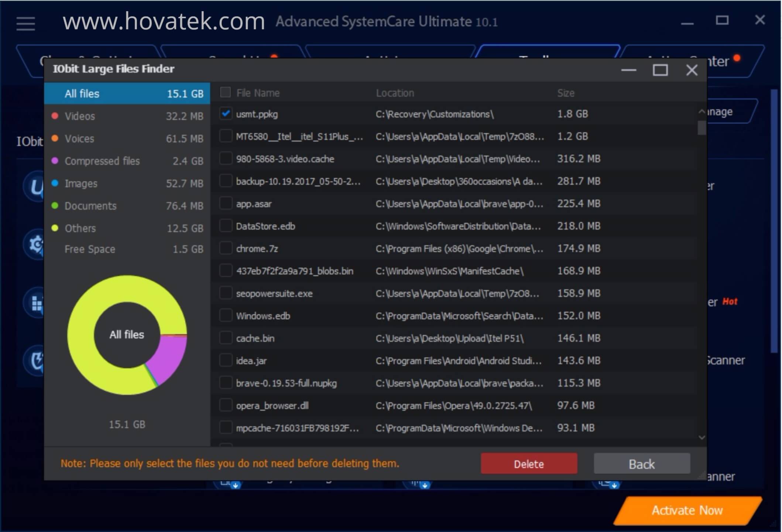Click the shield tool icon in background window
The height and width of the screenshot is (532, 782).
pyautogui.click(x=34, y=361)
